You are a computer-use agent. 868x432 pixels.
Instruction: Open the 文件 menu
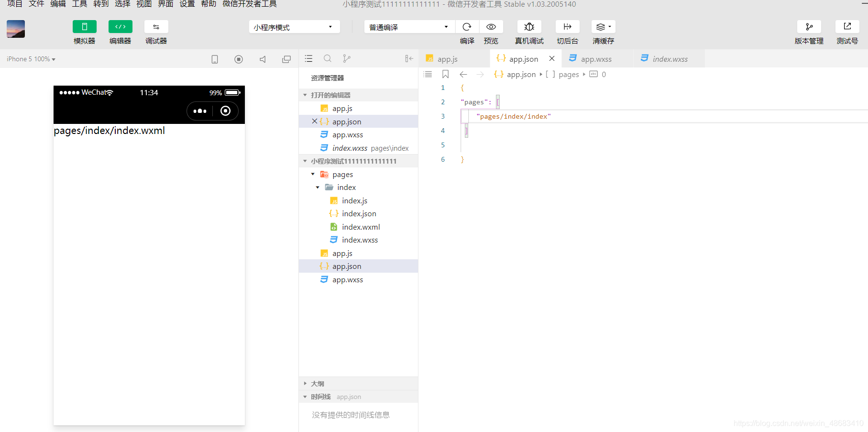(x=36, y=4)
